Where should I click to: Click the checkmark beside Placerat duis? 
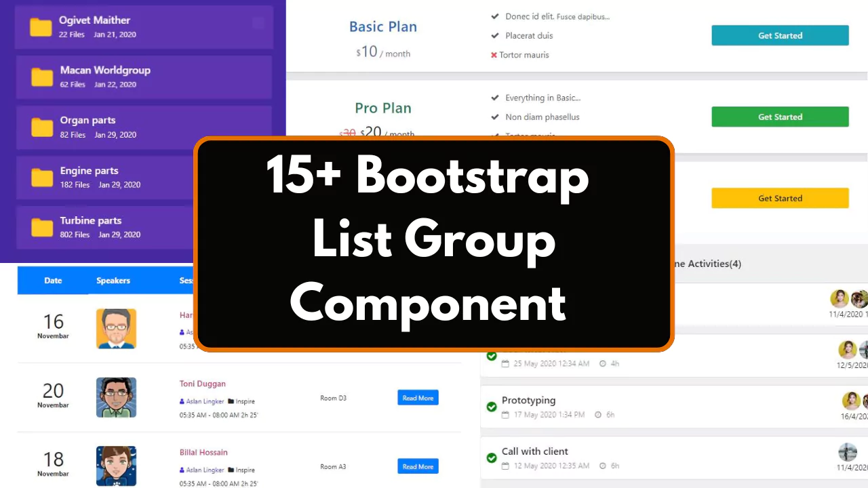click(495, 35)
